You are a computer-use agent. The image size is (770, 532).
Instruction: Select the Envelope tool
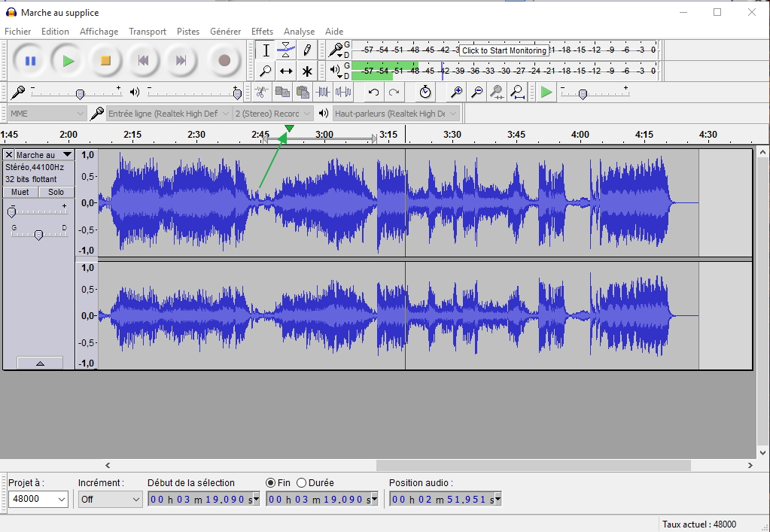(x=286, y=50)
